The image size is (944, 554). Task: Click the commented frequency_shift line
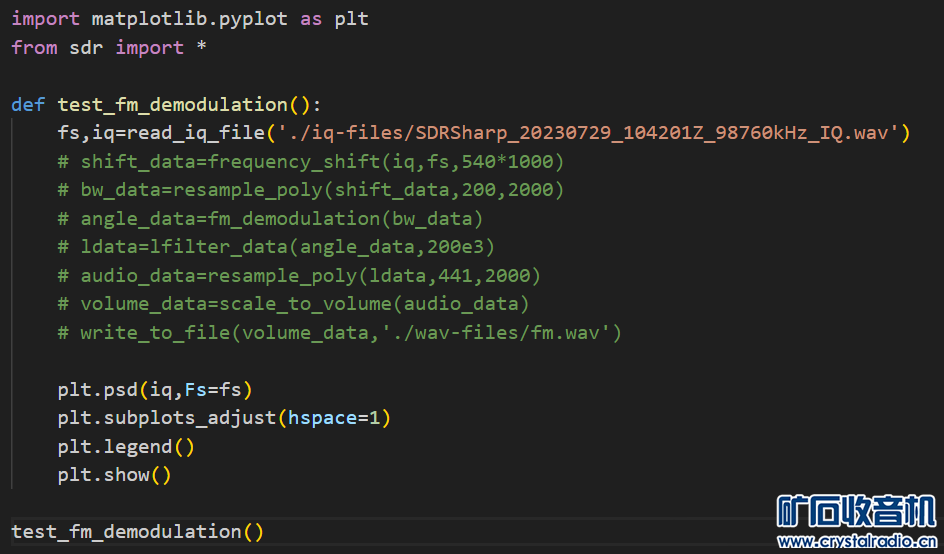tap(310, 161)
